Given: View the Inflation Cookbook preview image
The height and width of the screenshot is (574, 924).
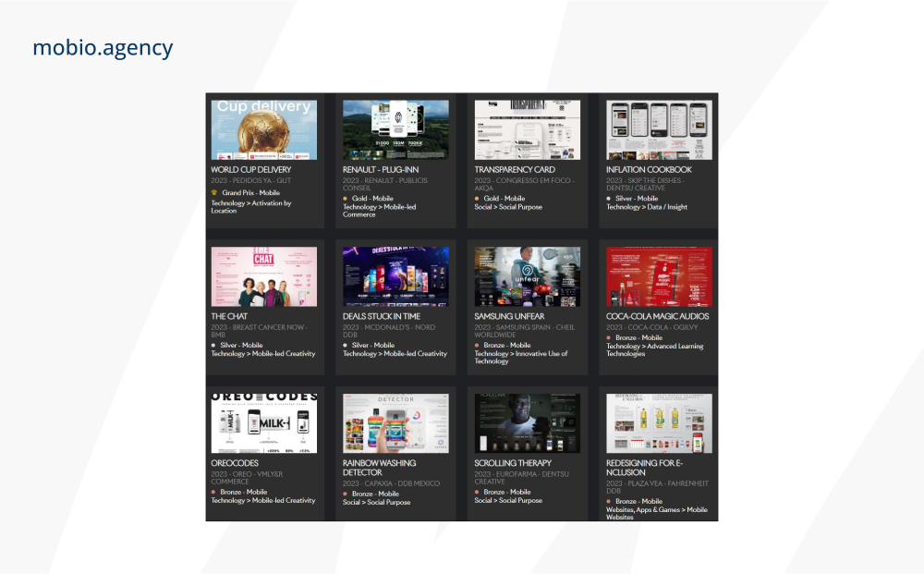Looking at the screenshot, I should tap(659, 129).
